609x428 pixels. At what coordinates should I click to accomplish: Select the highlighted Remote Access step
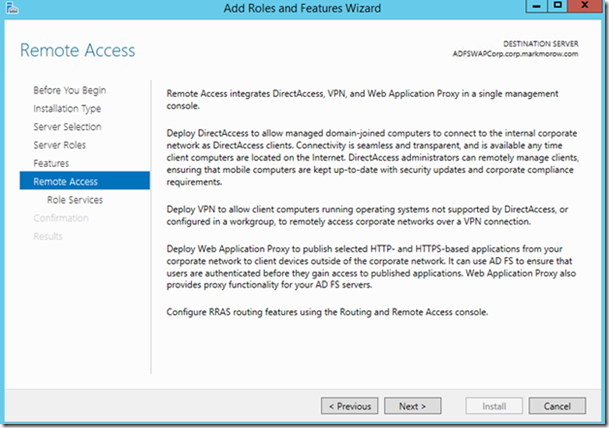[x=85, y=181]
